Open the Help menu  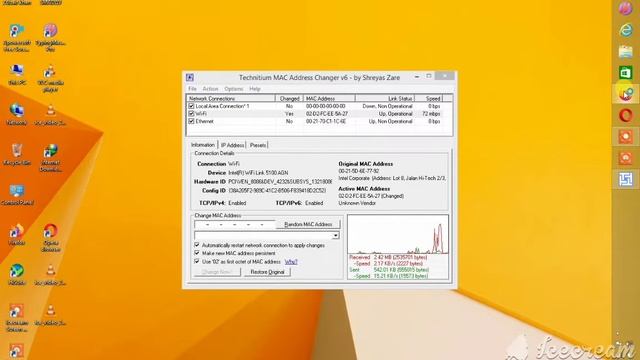255,89
